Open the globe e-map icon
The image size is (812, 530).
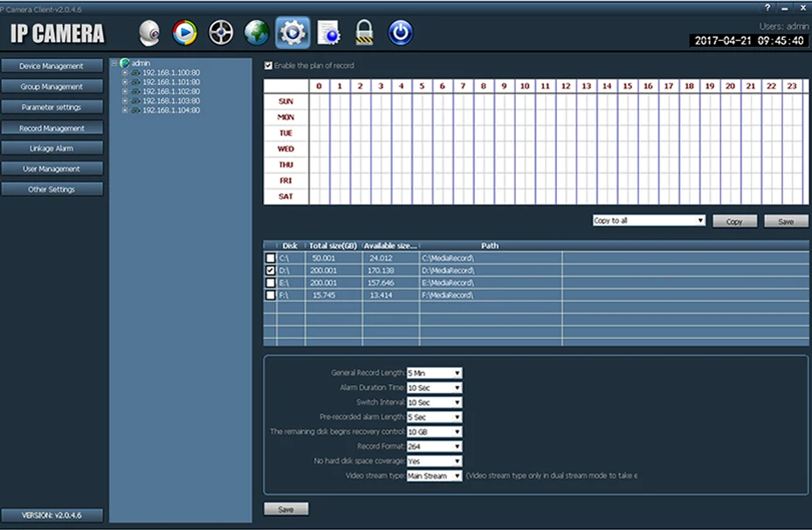pos(257,32)
